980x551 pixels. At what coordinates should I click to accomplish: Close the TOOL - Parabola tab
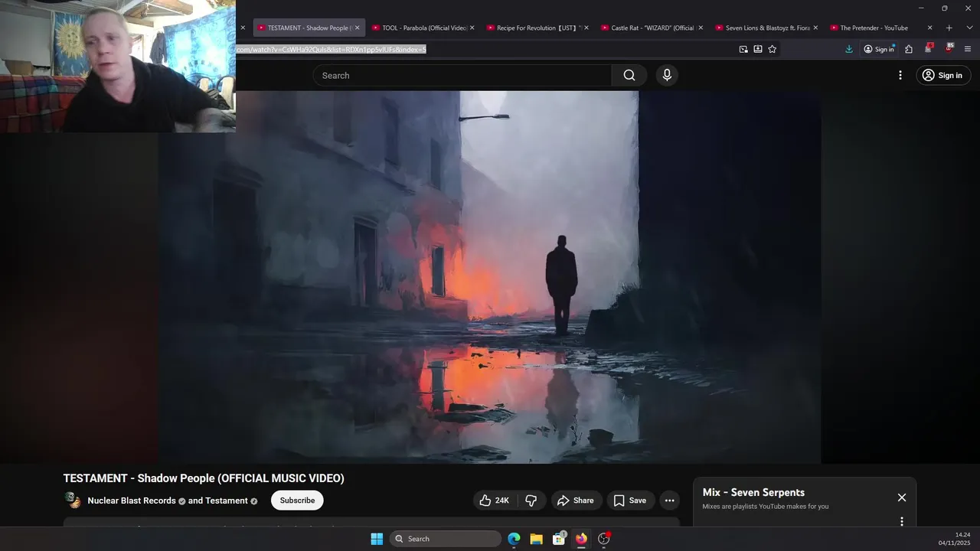click(472, 28)
